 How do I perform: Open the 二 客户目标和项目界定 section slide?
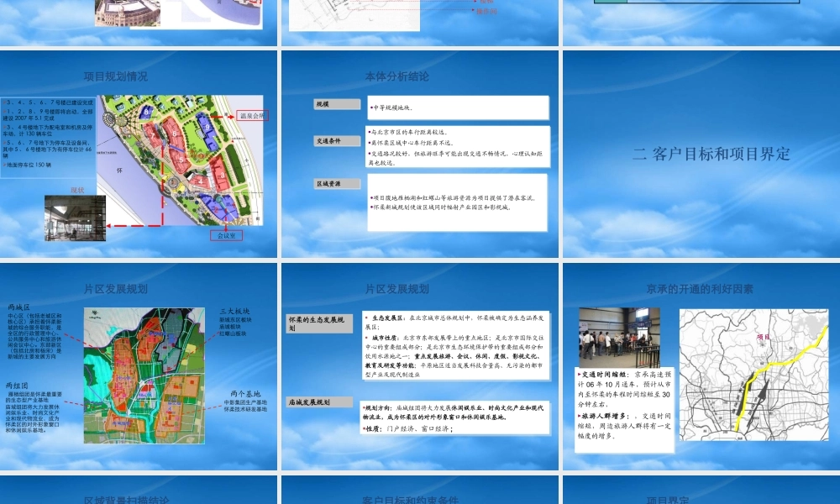[x=701, y=154]
